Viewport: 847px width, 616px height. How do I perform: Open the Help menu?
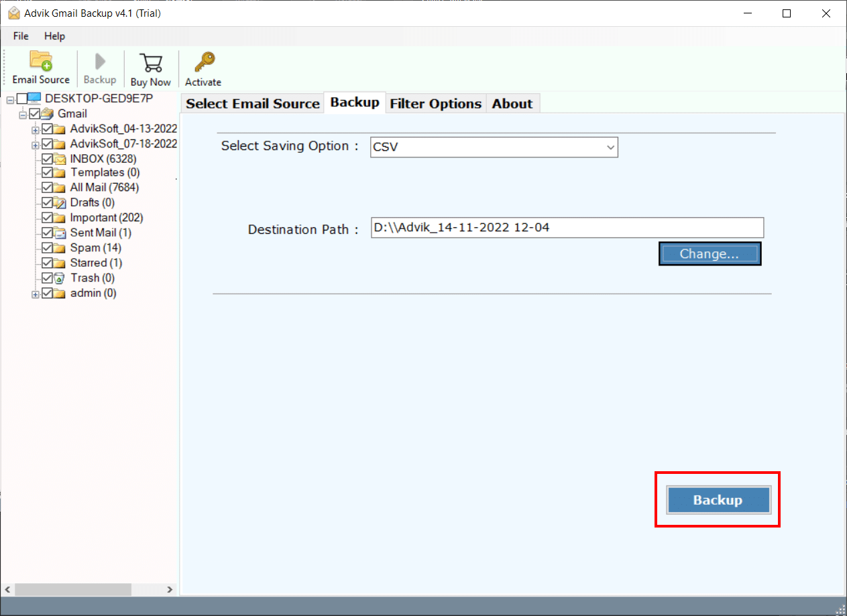coord(55,36)
